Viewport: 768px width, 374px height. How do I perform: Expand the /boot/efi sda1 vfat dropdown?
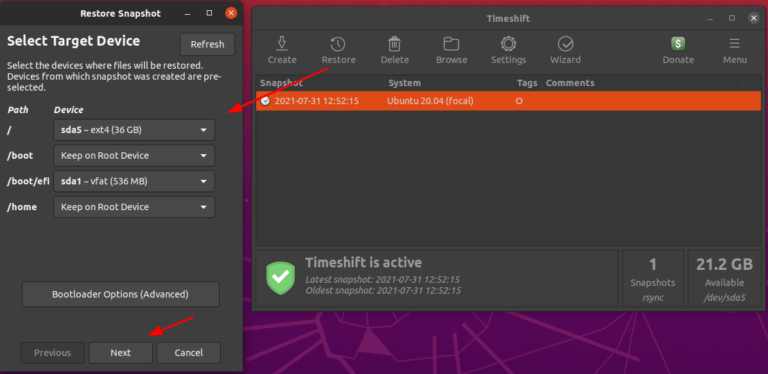[134, 181]
